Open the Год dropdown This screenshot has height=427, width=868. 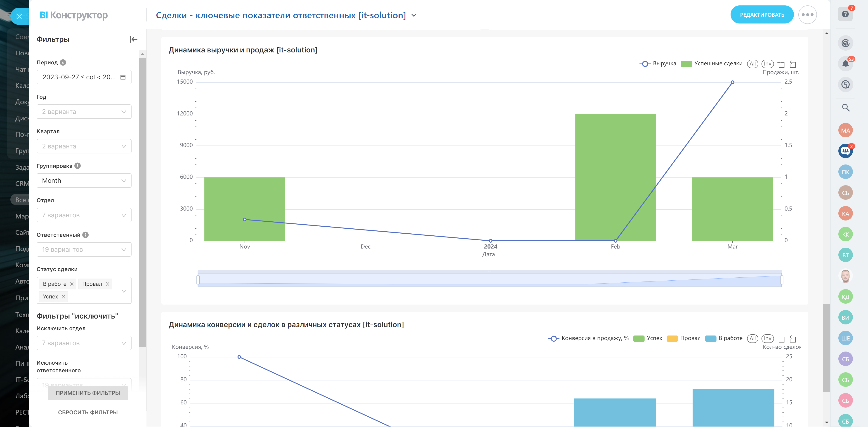[84, 112]
